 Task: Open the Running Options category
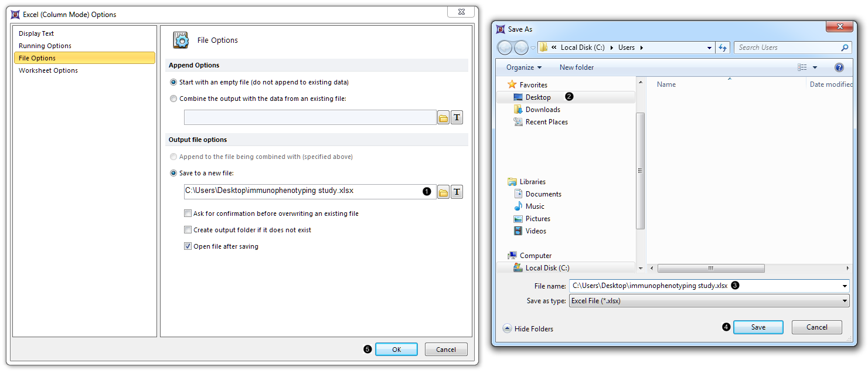pyautogui.click(x=45, y=46)
